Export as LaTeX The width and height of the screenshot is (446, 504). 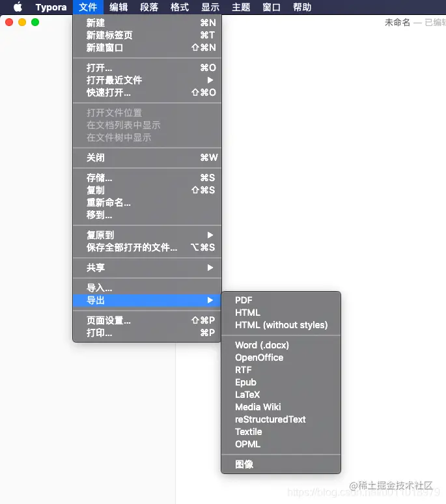pyautogui.click(x=281, y=395)
